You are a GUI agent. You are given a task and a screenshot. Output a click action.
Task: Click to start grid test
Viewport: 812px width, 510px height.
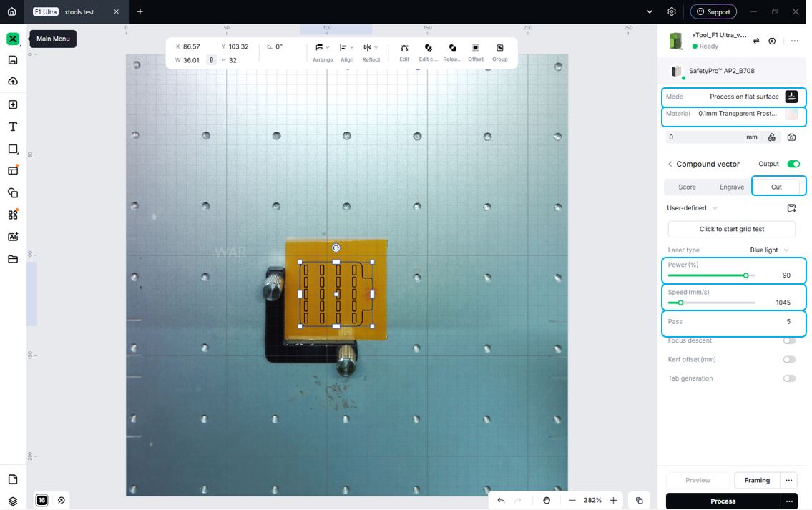click(732, 229)
